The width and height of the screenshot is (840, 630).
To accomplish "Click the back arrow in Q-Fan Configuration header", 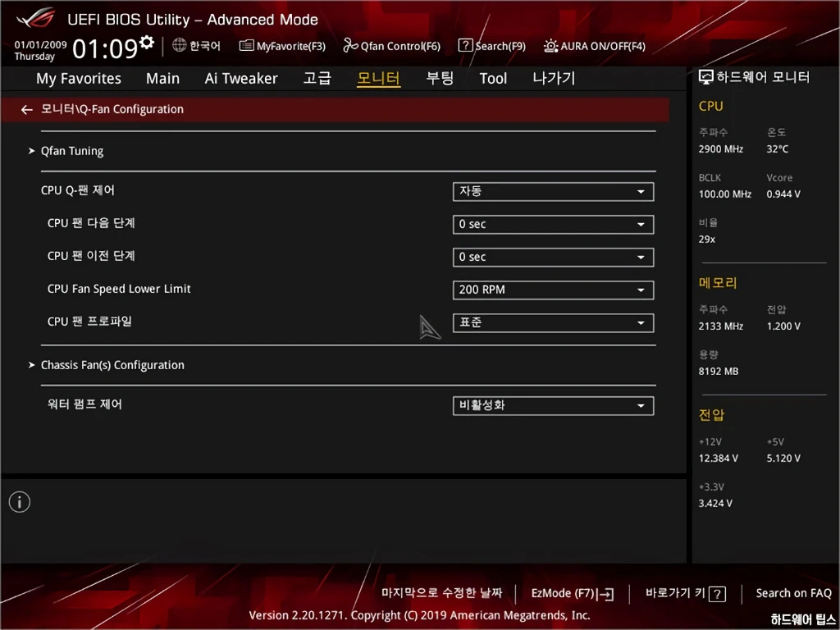I will point(26,110).
